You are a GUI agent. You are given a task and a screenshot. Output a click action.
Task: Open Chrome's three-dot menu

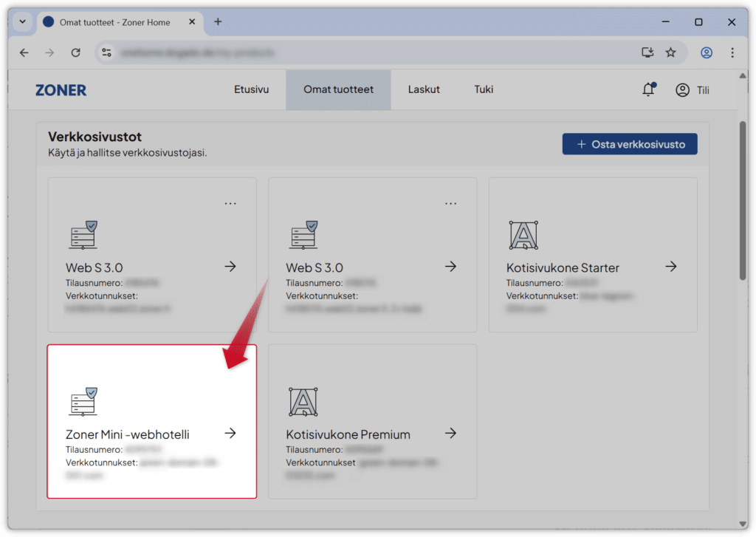coord(732,52)
